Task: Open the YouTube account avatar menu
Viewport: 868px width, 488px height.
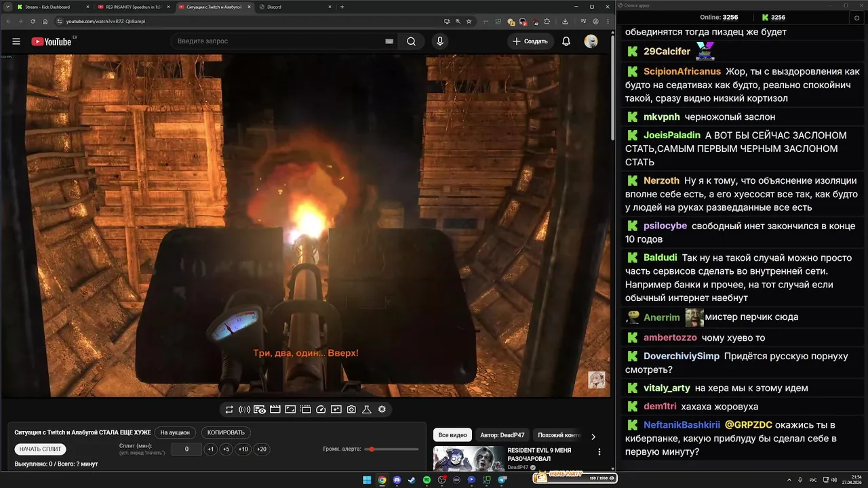Action: pyautogui.click(x=591, y=41)
